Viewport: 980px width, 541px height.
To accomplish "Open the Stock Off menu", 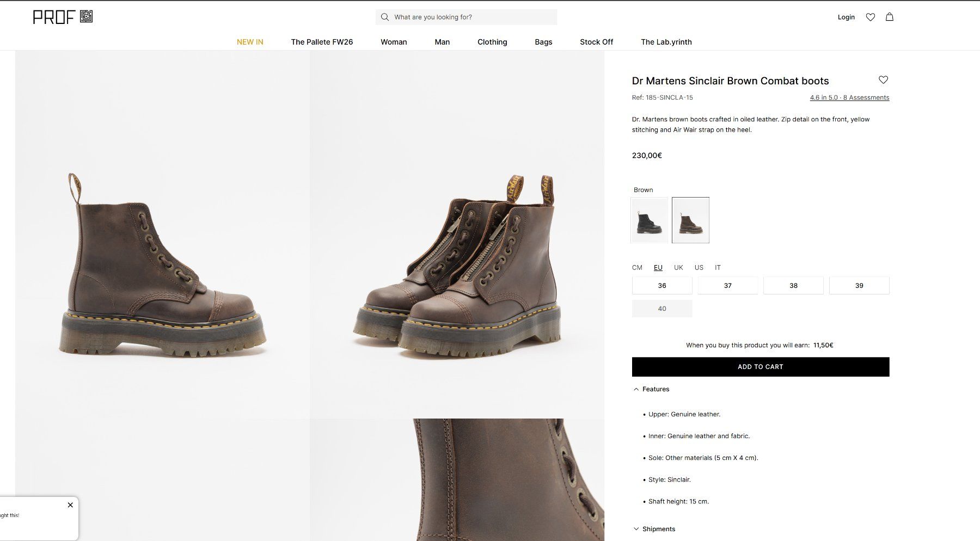I will point(596,42).
